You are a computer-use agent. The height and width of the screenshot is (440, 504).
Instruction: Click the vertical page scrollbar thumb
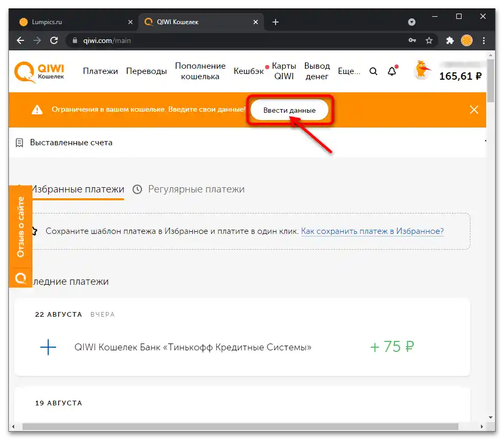point(490,80)
